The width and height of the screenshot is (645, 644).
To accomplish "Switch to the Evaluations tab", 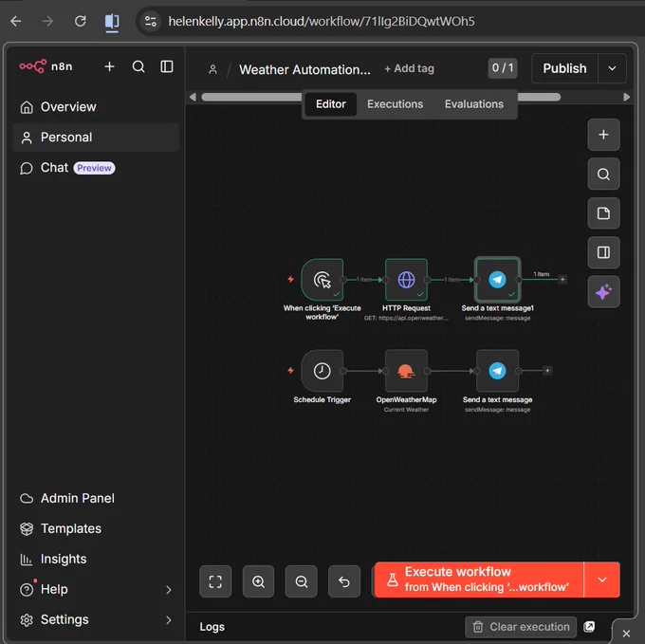I will point(474,104).
